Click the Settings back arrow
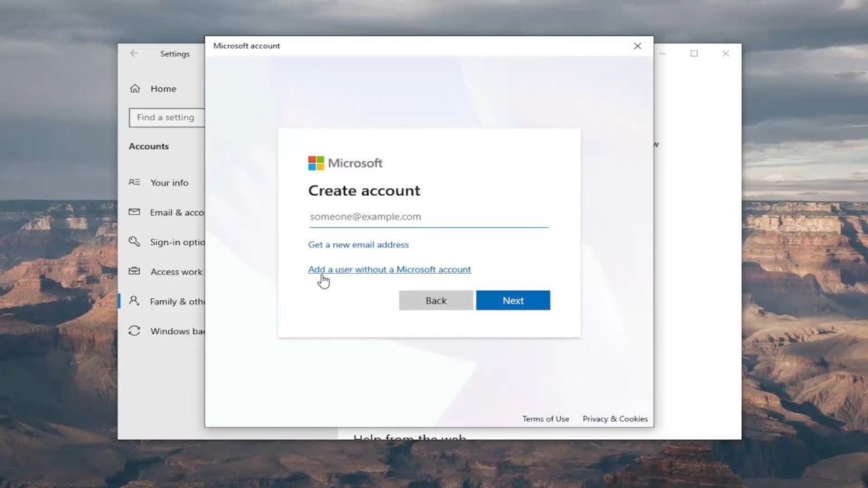868x488 pixels. click(134, 54)
